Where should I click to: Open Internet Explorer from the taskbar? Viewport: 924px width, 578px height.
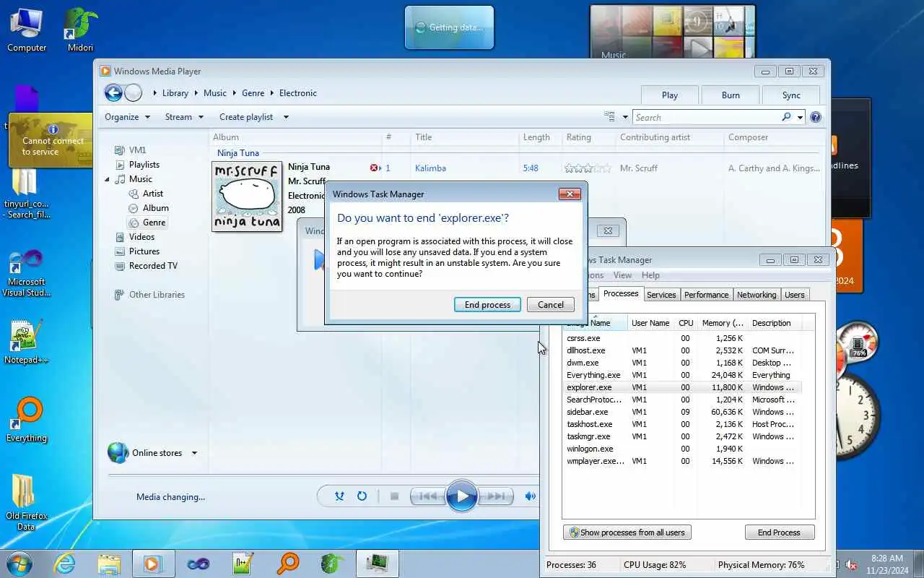point(64,564)
